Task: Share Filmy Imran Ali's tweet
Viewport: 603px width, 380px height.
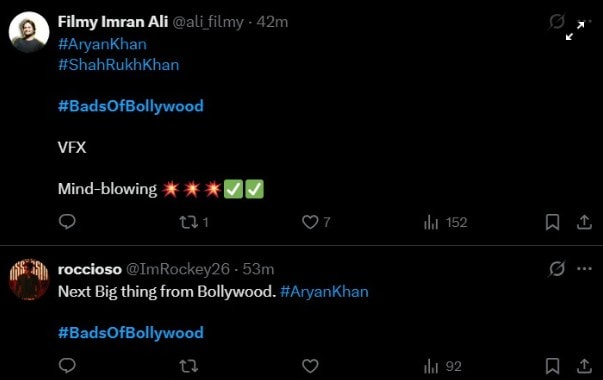Action: click(584, 222)
